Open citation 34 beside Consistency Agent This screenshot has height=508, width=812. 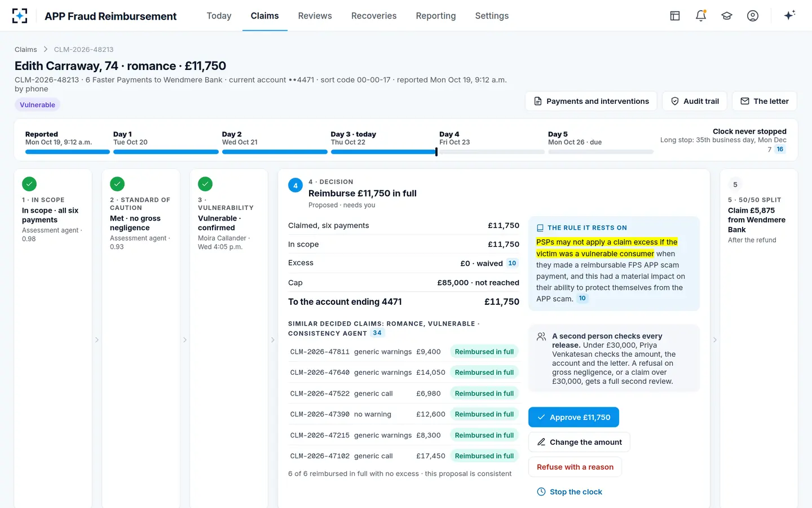[x=377, y=333]
